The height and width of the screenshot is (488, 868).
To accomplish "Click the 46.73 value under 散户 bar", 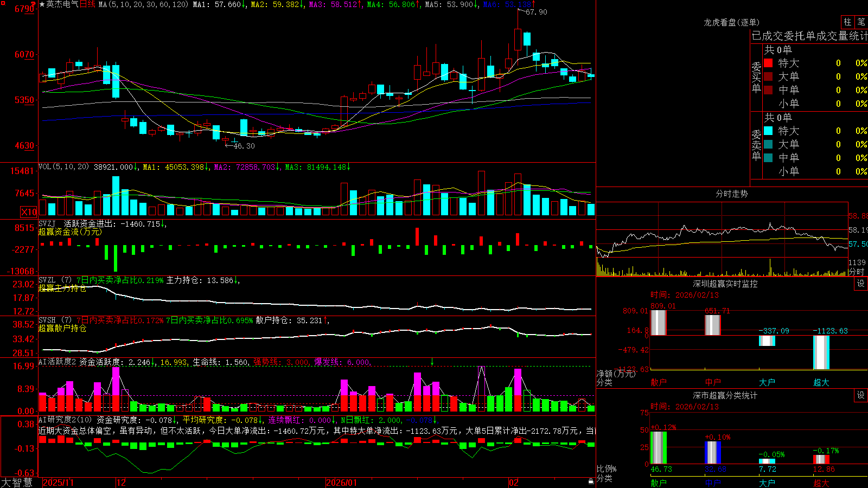I will pyautogui.click(x=661, y=469).
